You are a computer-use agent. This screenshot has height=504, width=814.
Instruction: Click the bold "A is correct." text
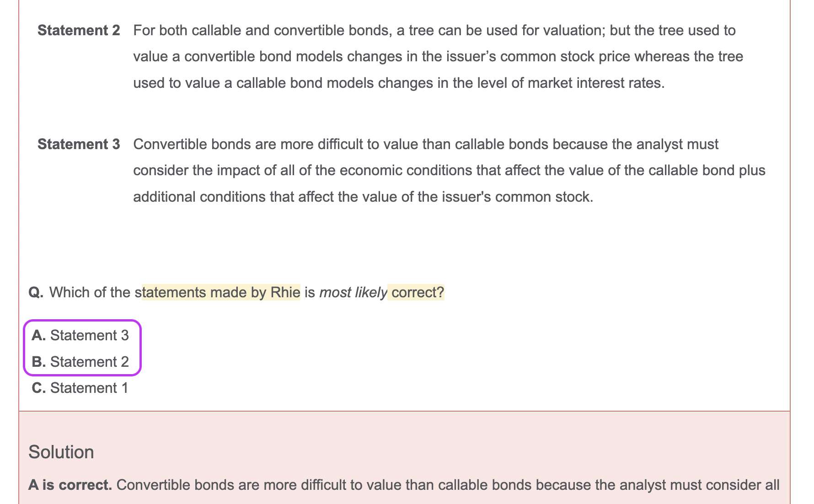pos(70,485)
